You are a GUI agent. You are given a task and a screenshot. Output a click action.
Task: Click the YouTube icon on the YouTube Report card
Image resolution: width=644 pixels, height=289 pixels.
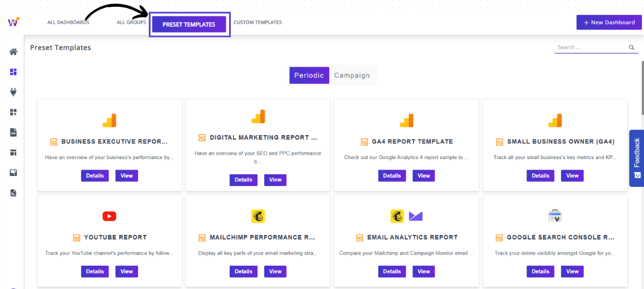pyautogui.click(x=109, y=216)
